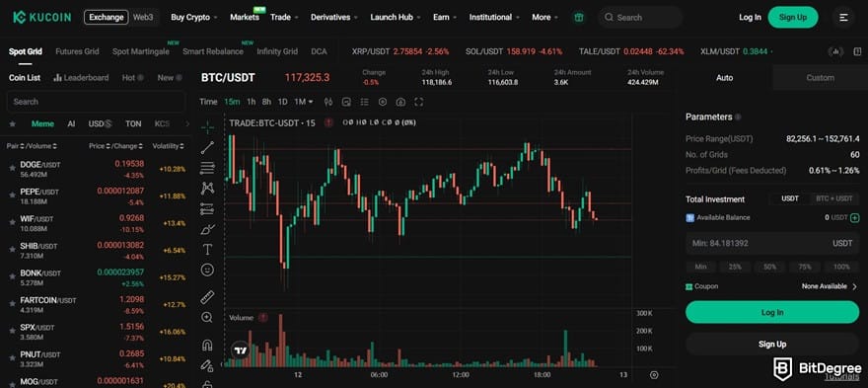Select the 1h timeframe
Screen dimensions: 868x388
(x=251, y=102)
